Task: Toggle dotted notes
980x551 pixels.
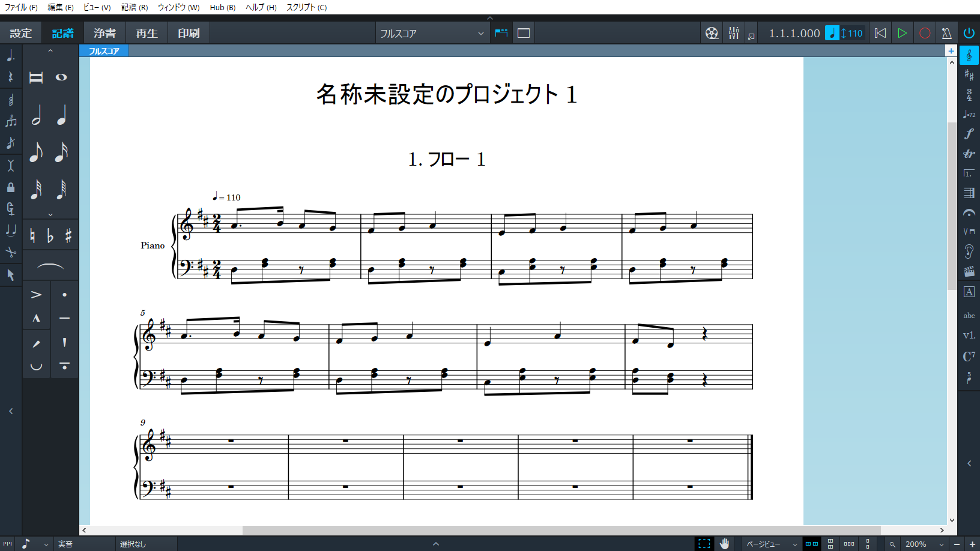Action: click(x=11, y=55)
